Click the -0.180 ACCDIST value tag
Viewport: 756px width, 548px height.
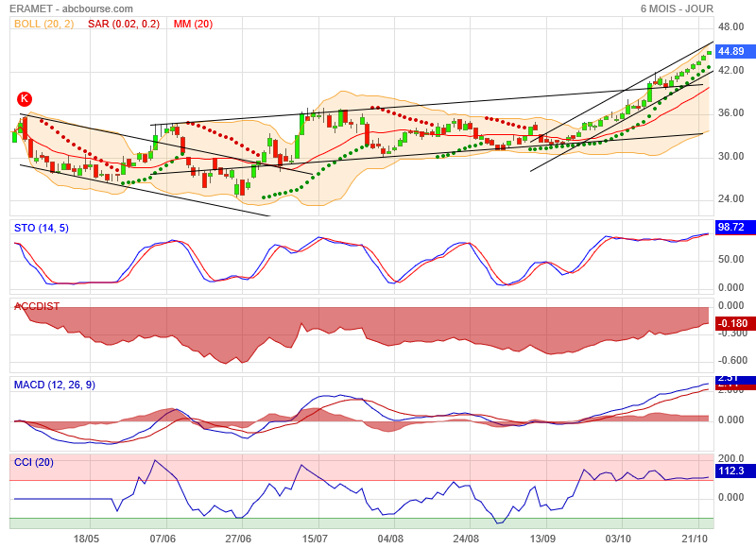(x=735, y=323)
